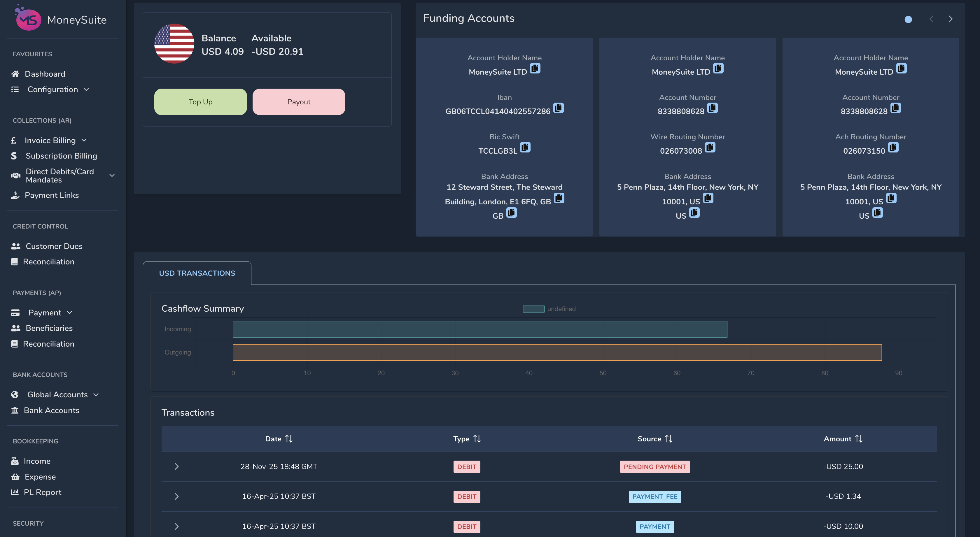Expand the Configuration menu

(52, 89)
